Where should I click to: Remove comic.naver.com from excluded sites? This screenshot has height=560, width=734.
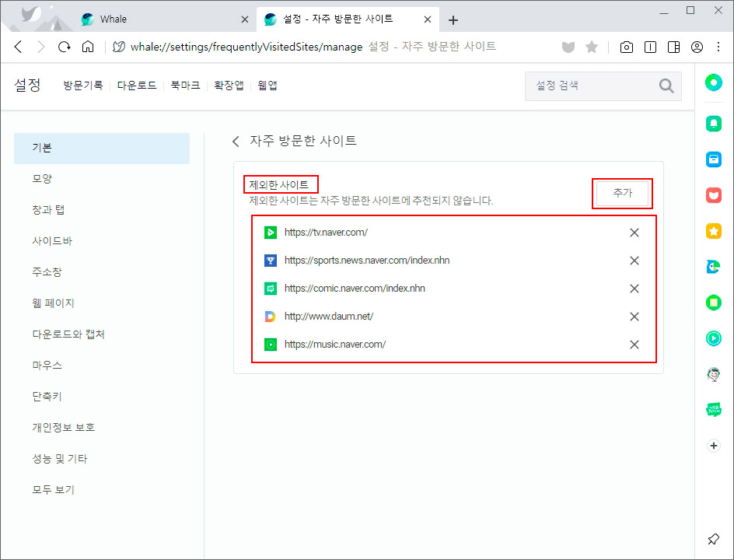point(634,289)
